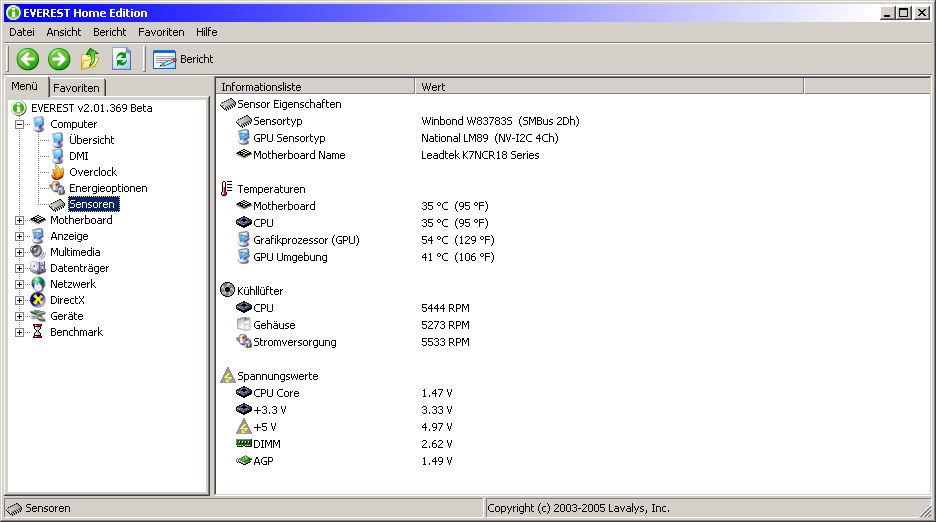Click the Motherboard icon in tree
Image resolution: width=936 pixels, height=522 pixels.
pos(38,220)
